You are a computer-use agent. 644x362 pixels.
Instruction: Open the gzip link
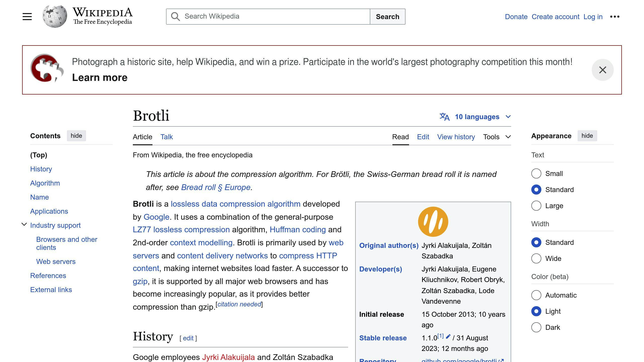coord(140,281)
